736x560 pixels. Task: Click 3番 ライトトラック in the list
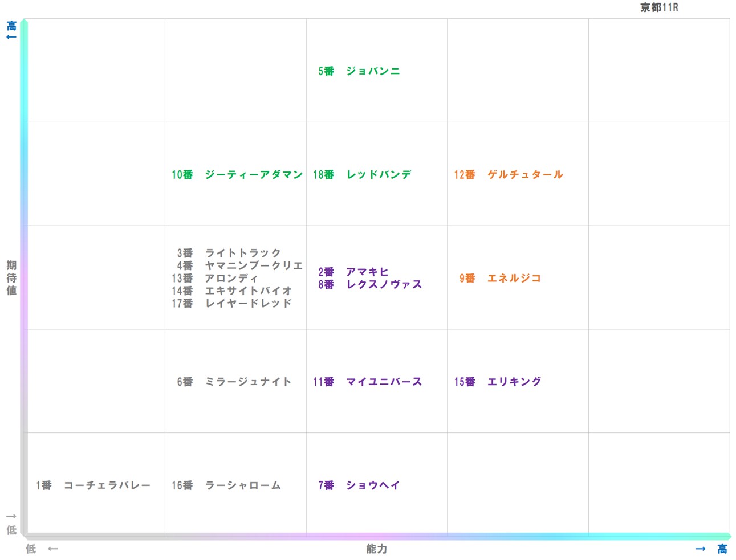click(x=229, y=253)
